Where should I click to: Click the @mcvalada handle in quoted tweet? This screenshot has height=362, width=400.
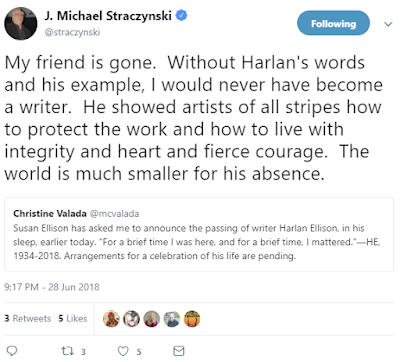point(114,214)
